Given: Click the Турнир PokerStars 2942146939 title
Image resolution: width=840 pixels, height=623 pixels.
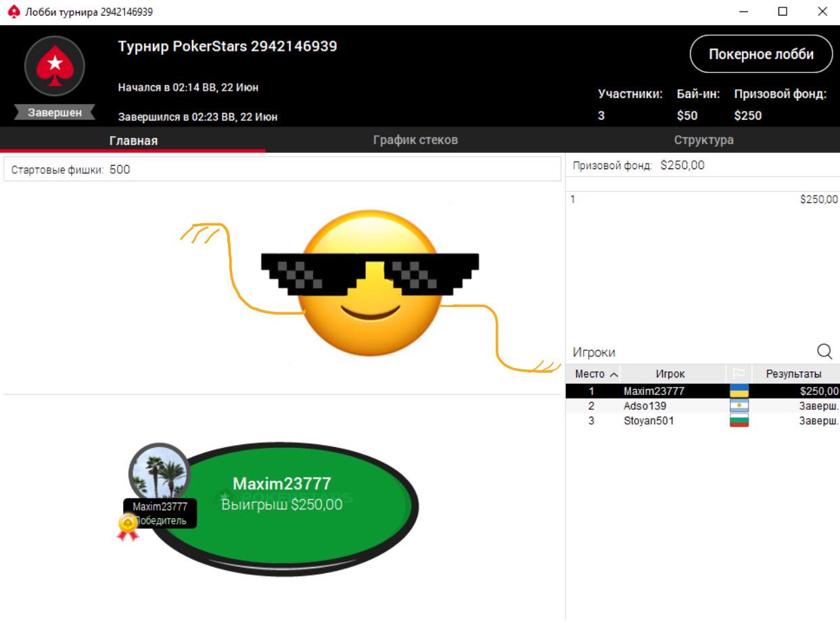Looking at the screenshot, I should point(227,47).
